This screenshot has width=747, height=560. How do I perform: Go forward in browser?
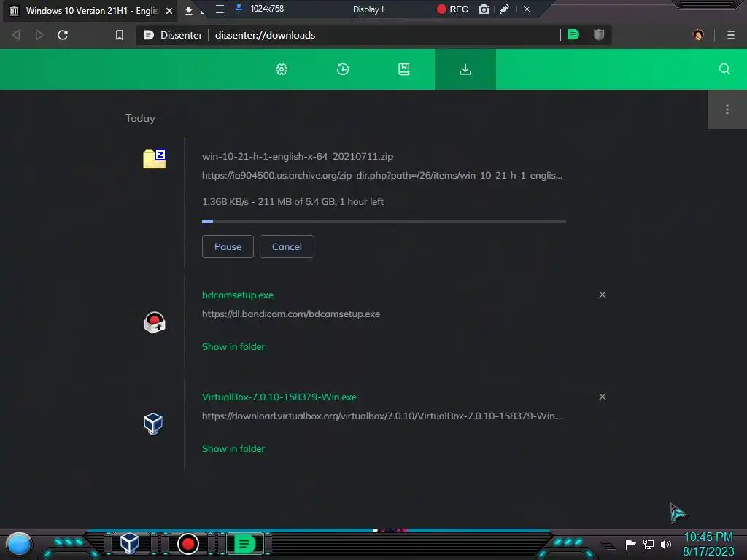click(x=39, y=35)
